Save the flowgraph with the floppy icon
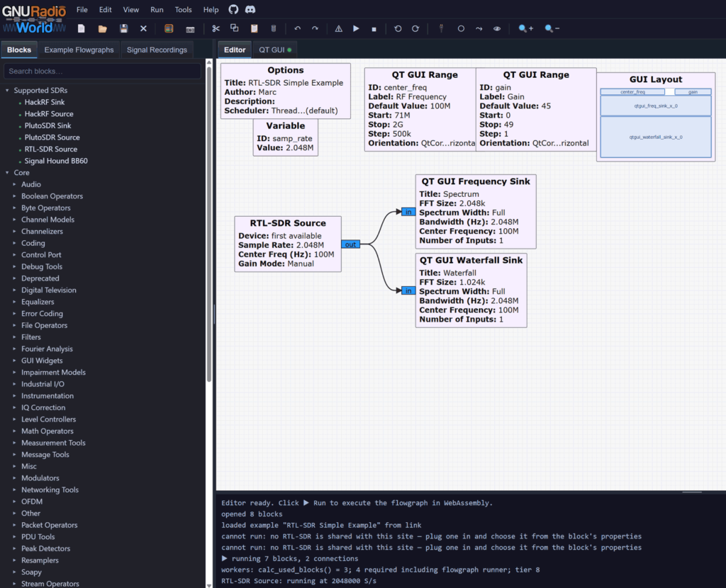The width and height of the screenshot is (726, 588). [123, 28]
